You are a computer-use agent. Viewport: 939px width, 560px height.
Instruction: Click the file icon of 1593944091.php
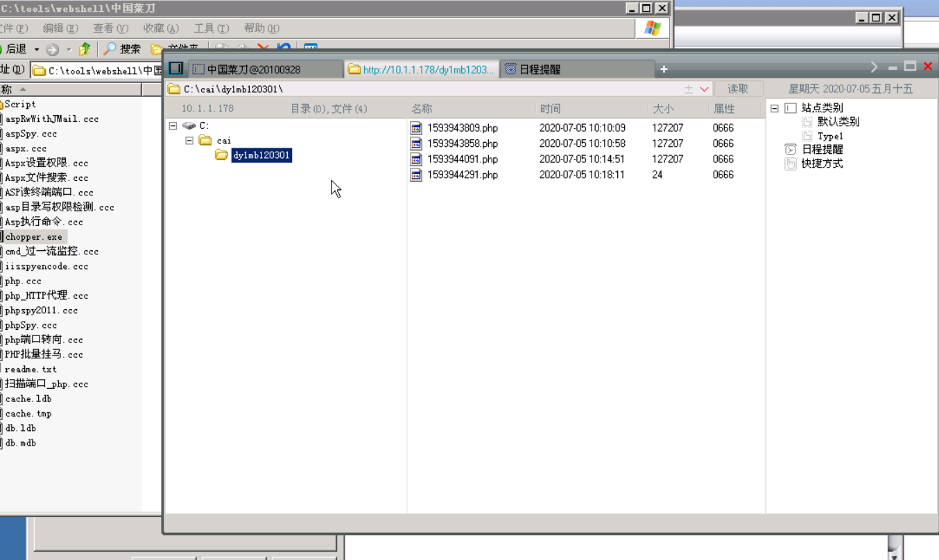click(416, 159)
